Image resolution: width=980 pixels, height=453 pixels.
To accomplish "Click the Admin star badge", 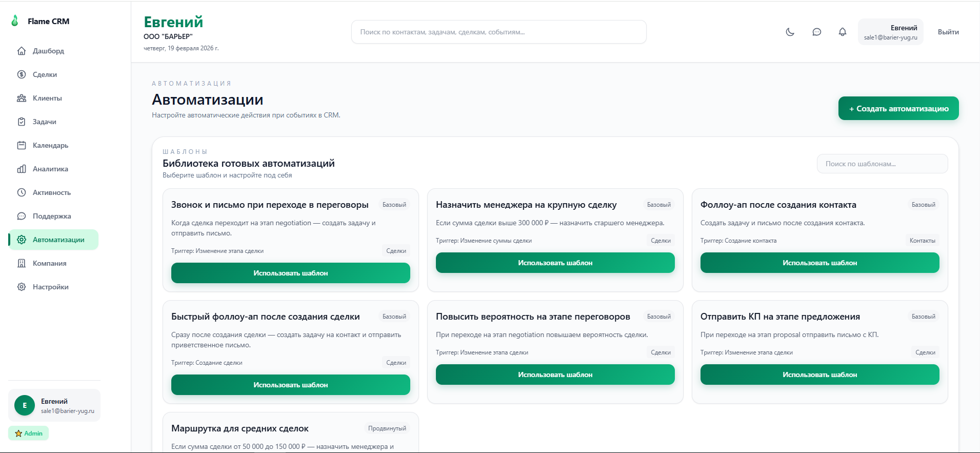I will [29, 433].
